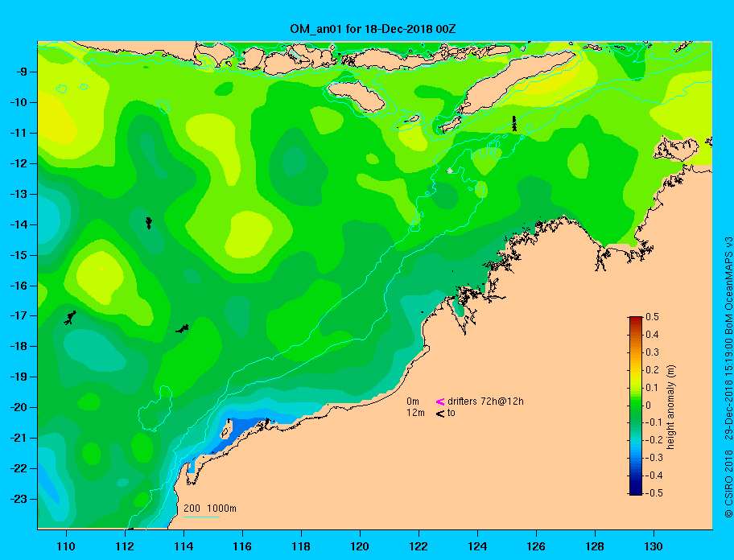This screenshot has width=734, height=560.
Task: Click the '200 1000m' contour depth label
Action: [x=210, y=509]
